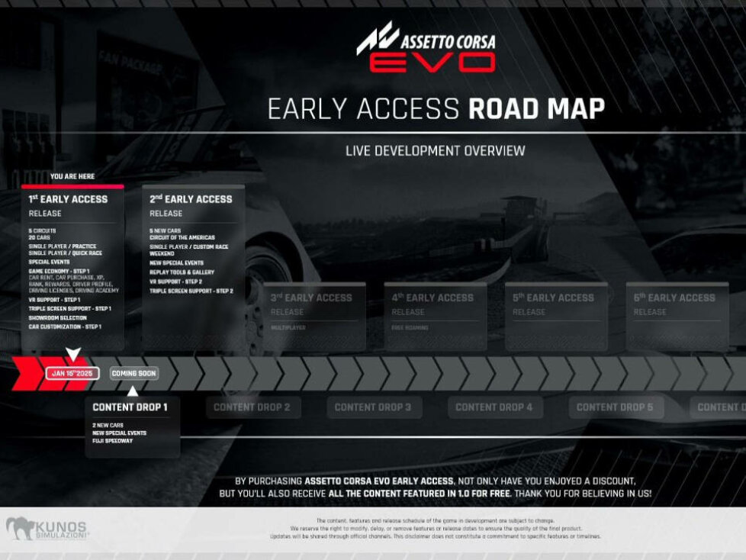
Task: Click the 'SHOWROOM SELECTION' entry
Action: [57, 318]
